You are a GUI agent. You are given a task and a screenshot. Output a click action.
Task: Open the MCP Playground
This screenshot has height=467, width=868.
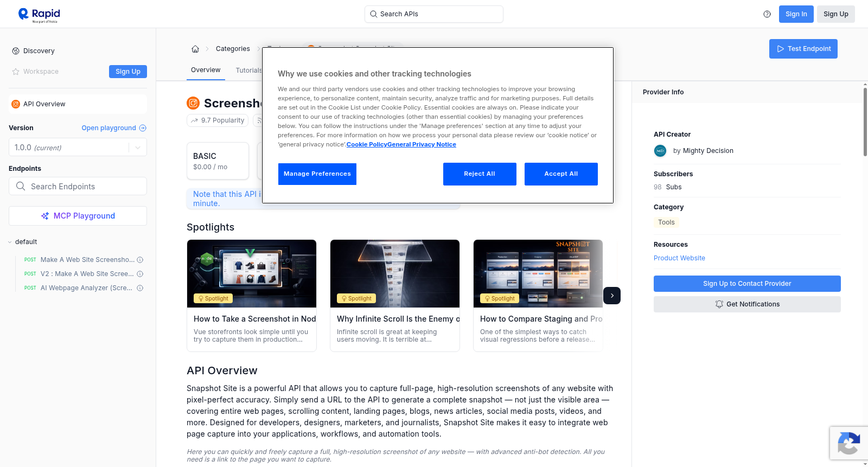pos(78,216)
